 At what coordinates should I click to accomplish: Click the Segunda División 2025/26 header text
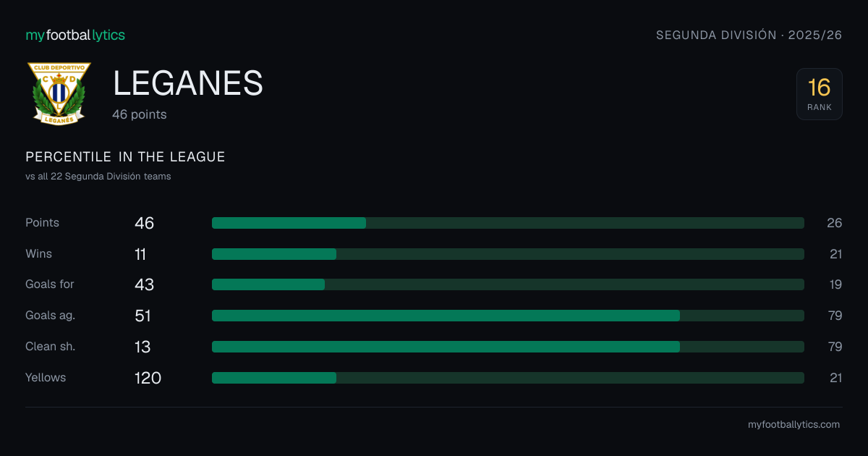749,35
